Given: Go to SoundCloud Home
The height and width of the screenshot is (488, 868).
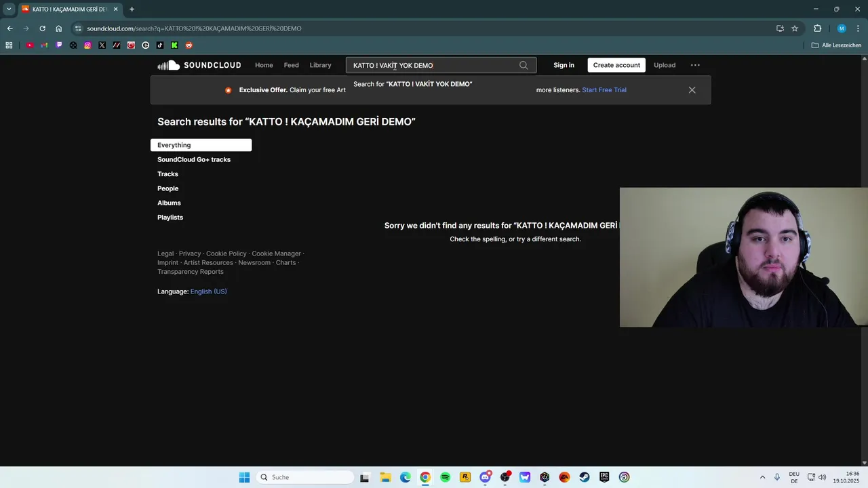Looking at the screenshot, I should (264, 65).
